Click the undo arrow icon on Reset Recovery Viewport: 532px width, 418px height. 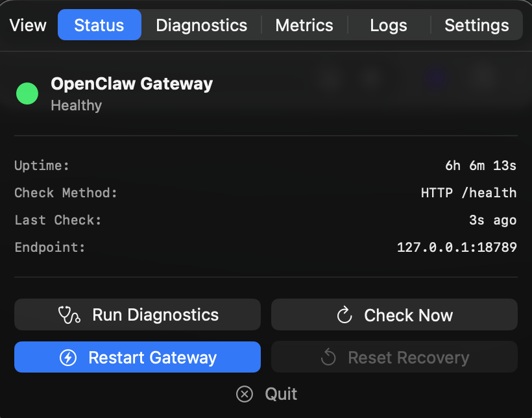[328, 357]
